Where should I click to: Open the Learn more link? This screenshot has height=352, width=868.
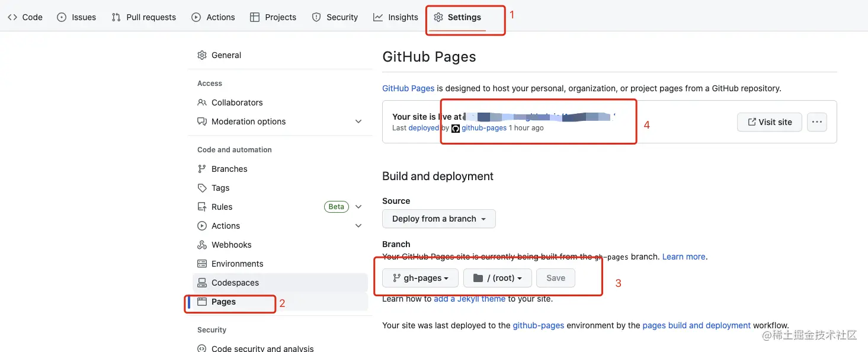point(684,257)
